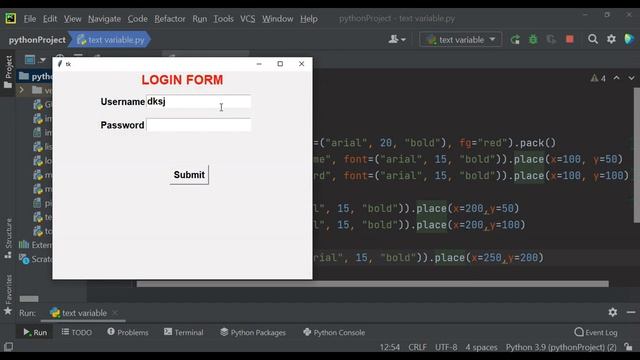
Task: Select Scratches and Consoles tree item
Action: (x=36, y=259)
